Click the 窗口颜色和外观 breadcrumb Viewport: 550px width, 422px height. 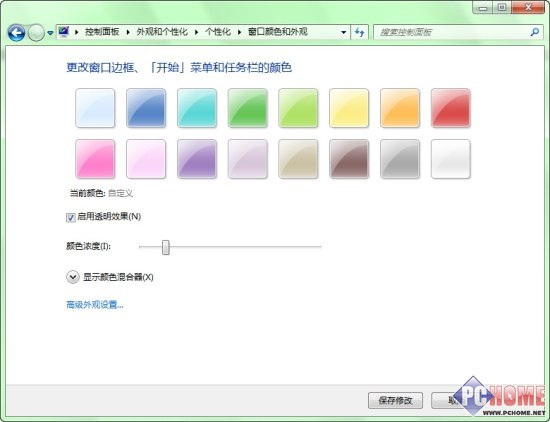pyautogui.click(x=278, y=32)
